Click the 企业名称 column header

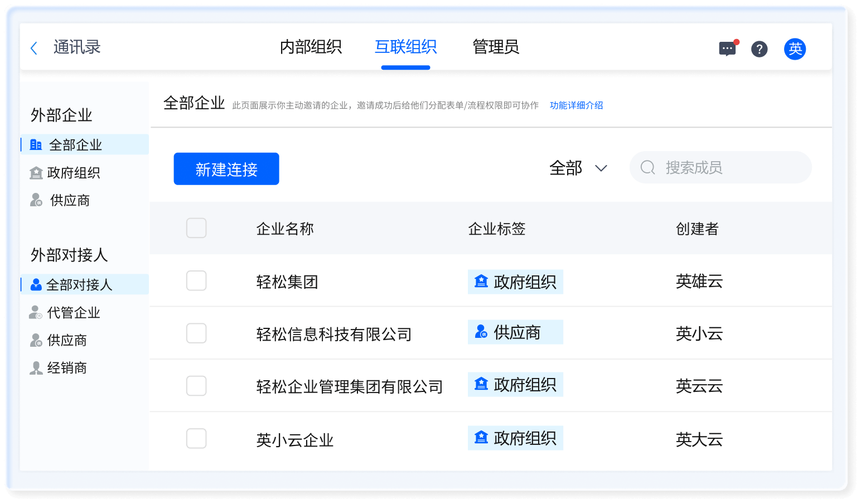tap(285, 229)
